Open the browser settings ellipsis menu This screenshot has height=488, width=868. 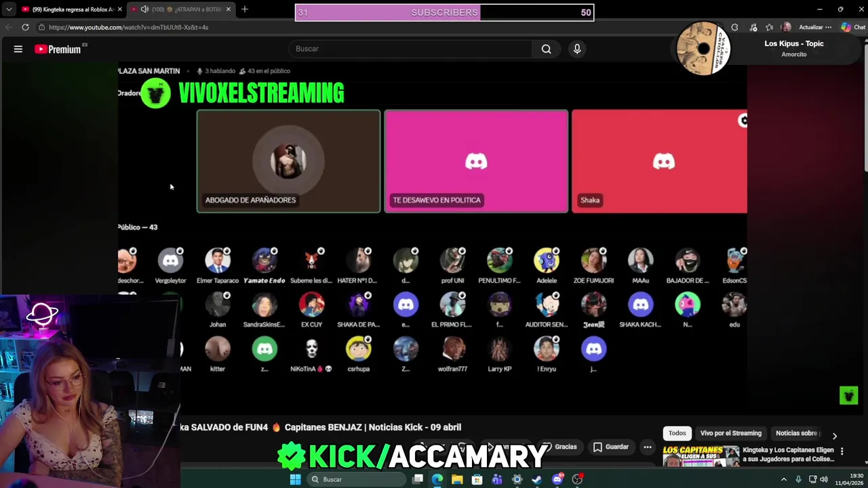[x=829, y=27]
